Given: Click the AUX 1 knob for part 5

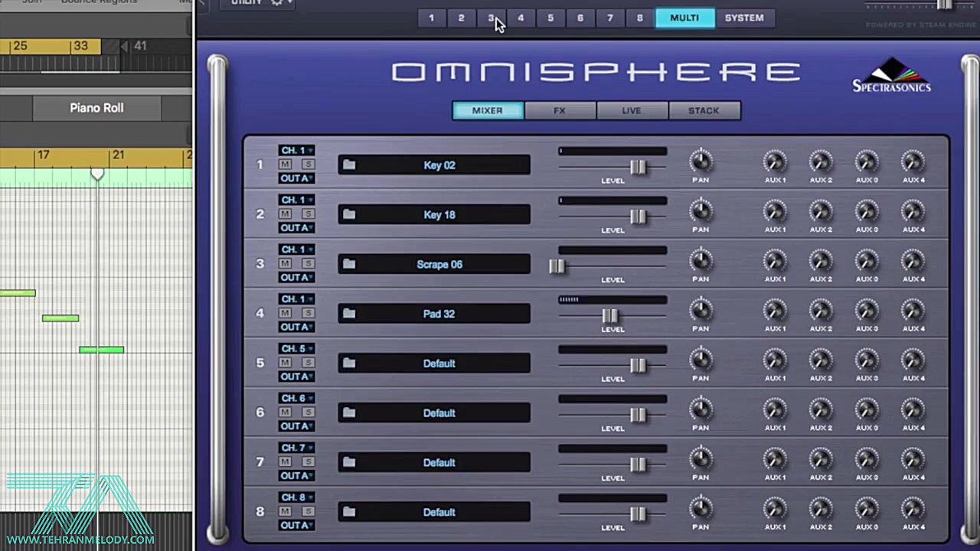Looking at the screenshot, I should pyautogui.click(x=775, y=360).
